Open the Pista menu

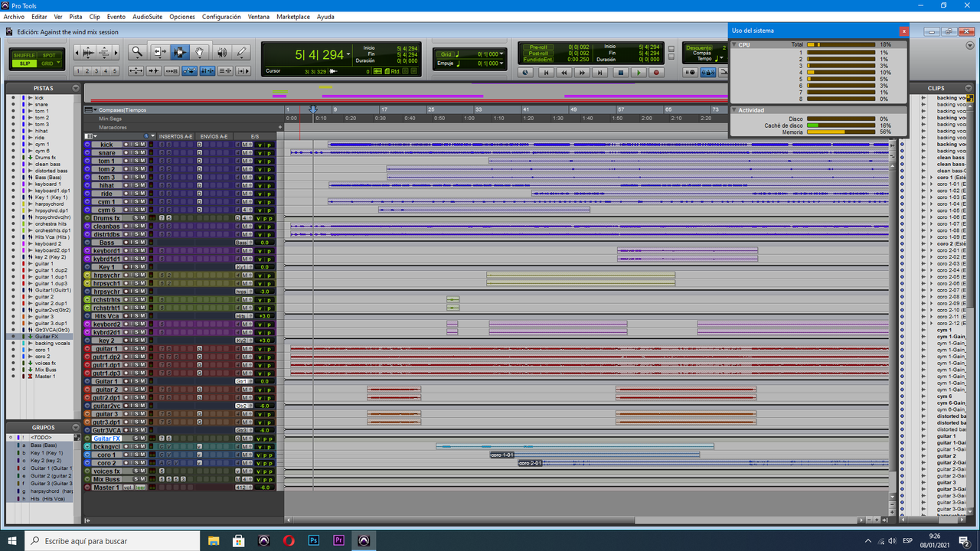pos(76,16)
